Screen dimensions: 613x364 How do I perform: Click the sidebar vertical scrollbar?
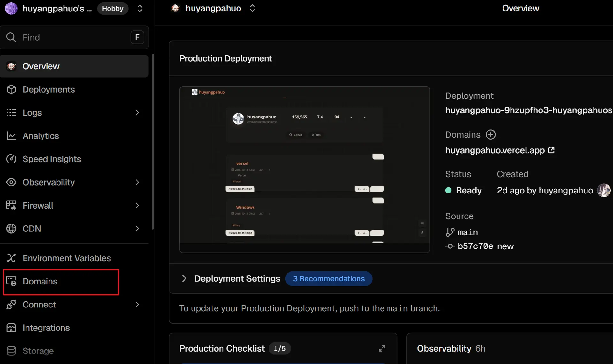pyautogui.click(x=153, y=141)
